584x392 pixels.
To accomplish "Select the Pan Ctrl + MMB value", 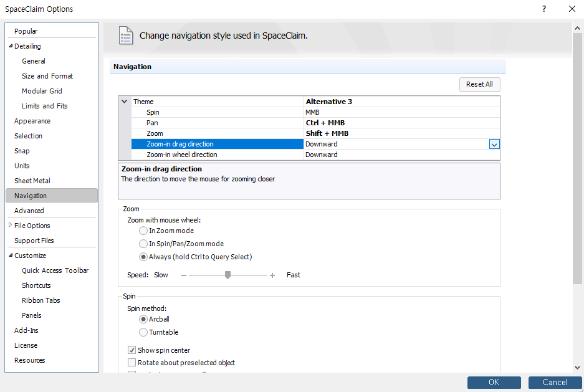I will (402, 123).
